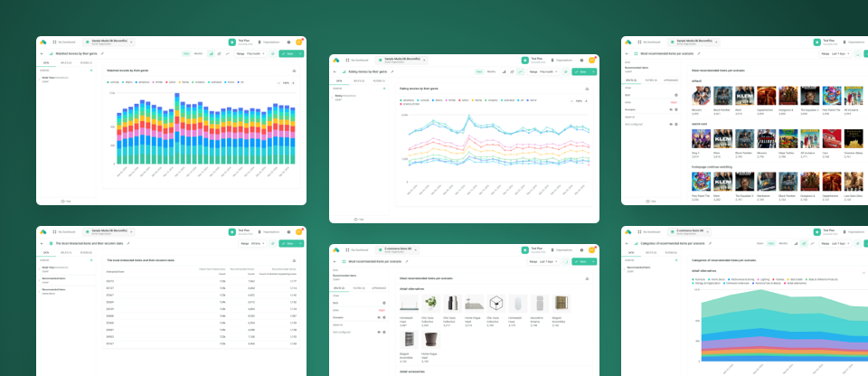Switch to Months in Rating movies window
Screen dimensions: 868x376
491,71
